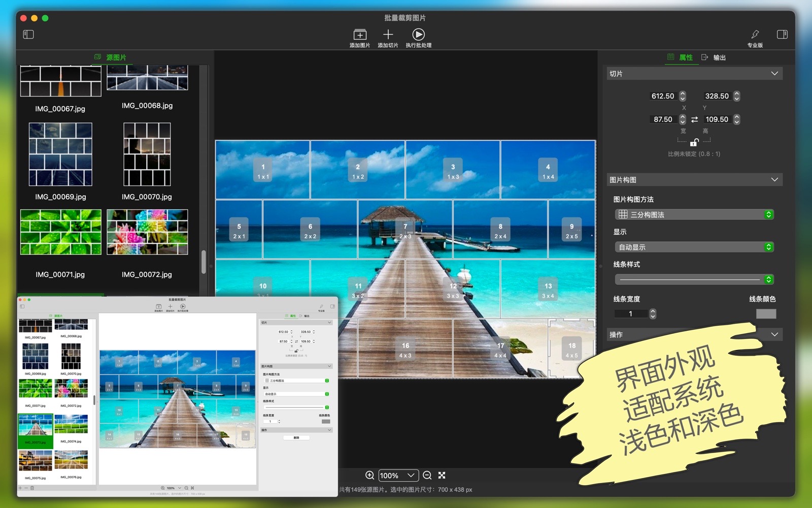Click the 添加切片 add slice plus icon
This screenshot has width=812, height=508.
point(388,35)
